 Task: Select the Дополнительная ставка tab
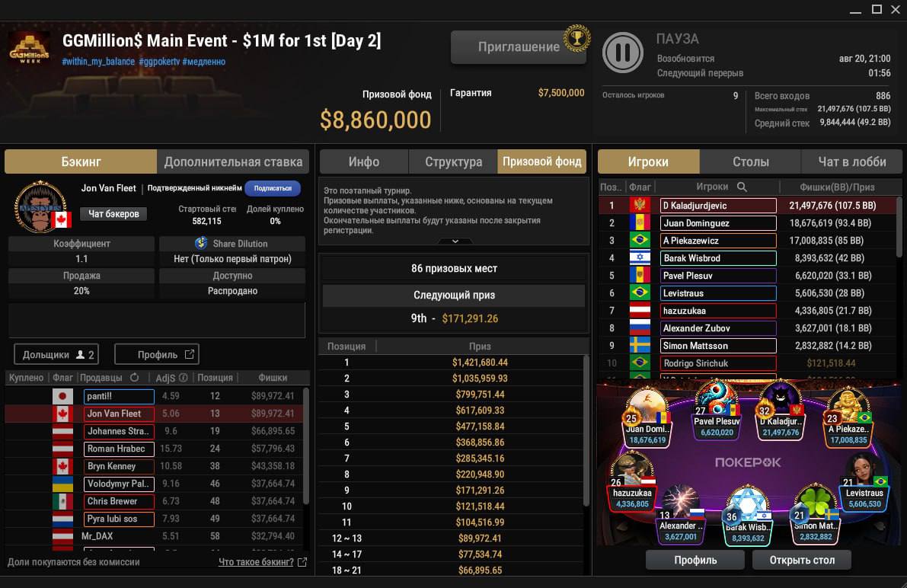[x=233, y=161]
